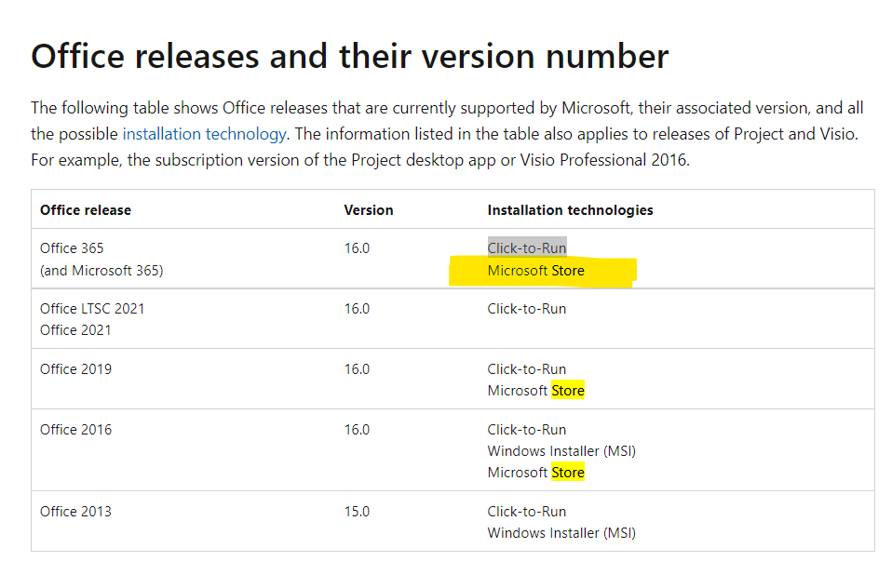Viewport: 892px width, 588px height.
Task: Click highlighted Store in the Office 2016 row
Action: 568,473
